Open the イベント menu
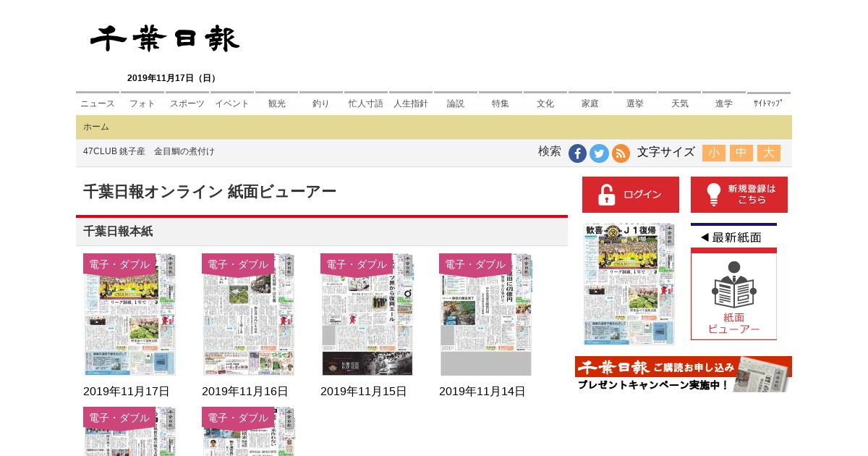868x456 pixels. (232, 103)
